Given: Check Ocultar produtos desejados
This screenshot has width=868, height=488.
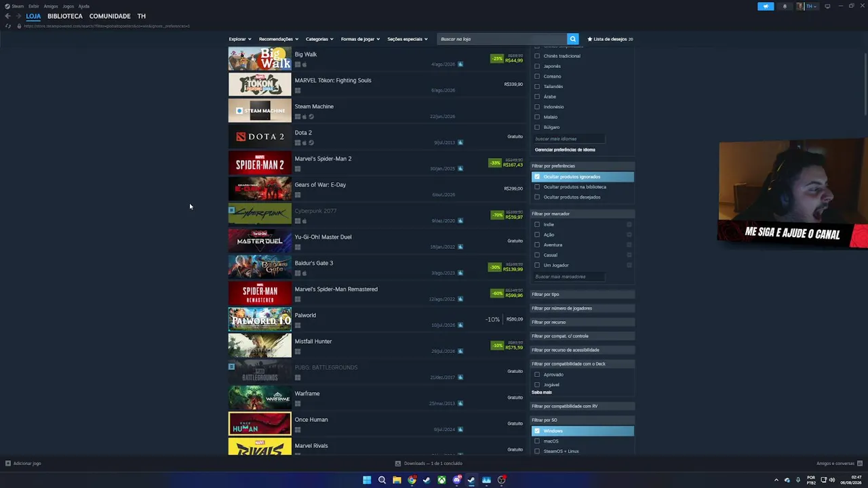Looking at the screenshot, I should pos(537,197).
